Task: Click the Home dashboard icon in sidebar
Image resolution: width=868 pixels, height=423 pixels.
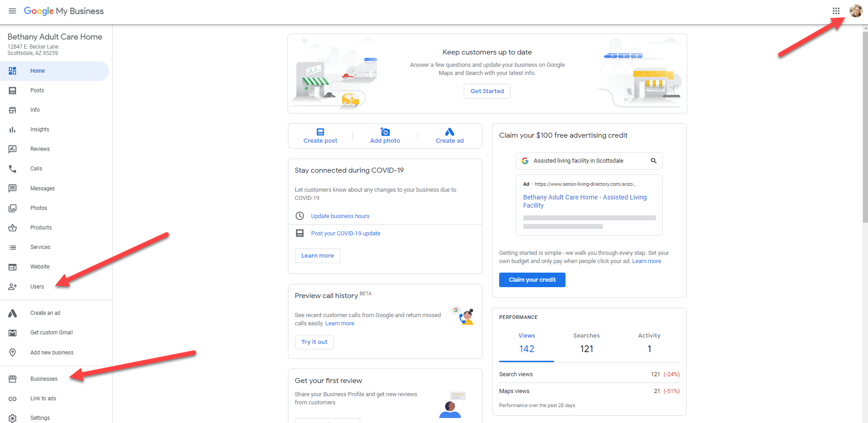Action: [12, 71]
